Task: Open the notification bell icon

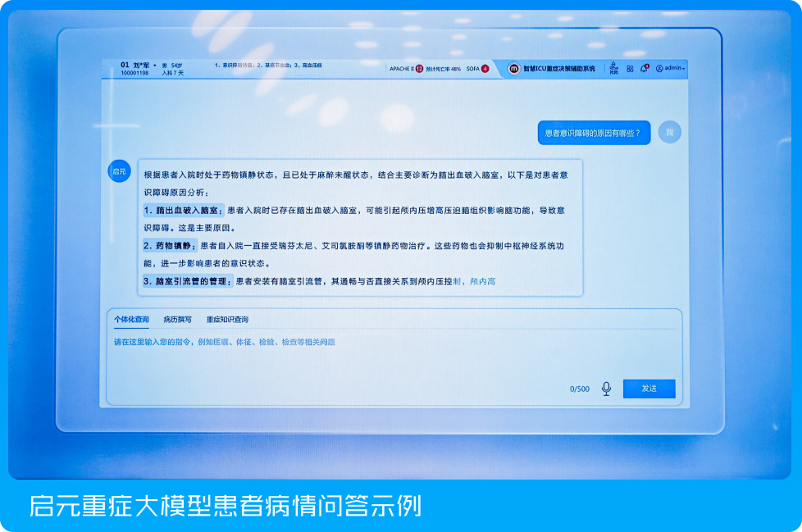Action: click(644, 69)
